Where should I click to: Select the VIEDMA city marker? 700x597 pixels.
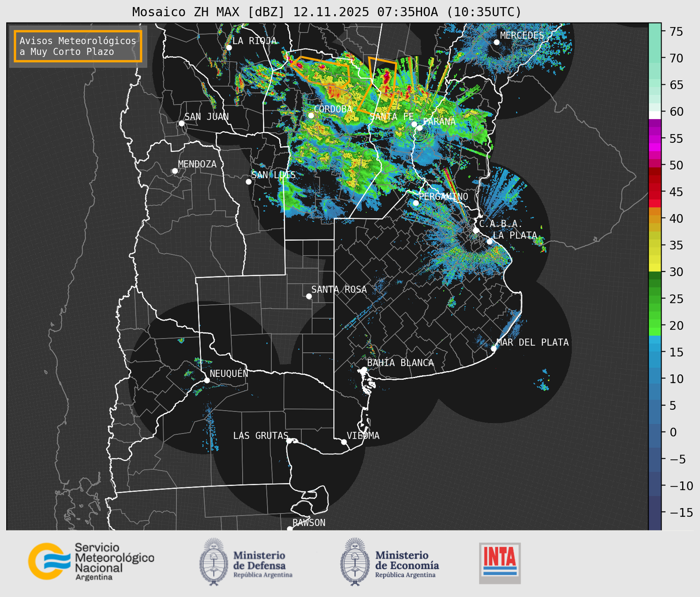pyautogui.click(x=344, y=442)
